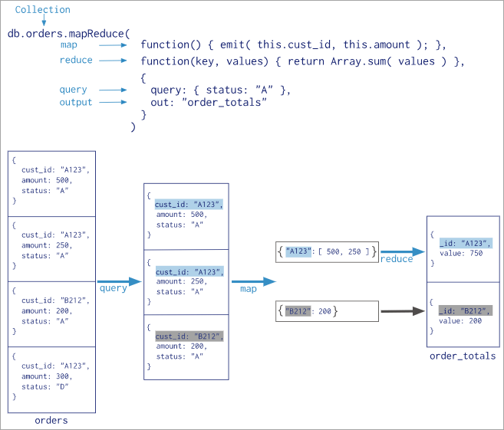Viewport: 504px width, 430px height.
Task: Click the order_totals label
Action: click(x=463, y=356)
